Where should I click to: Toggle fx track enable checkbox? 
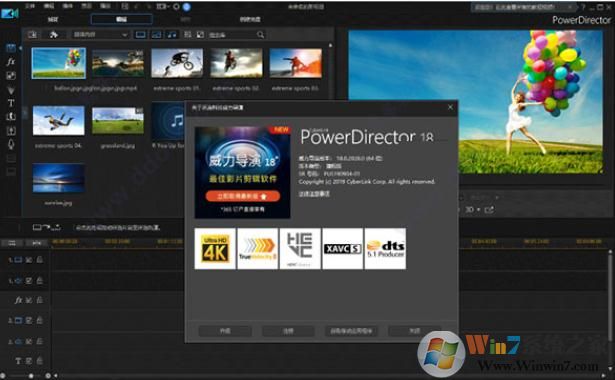[x=29, y=300]
